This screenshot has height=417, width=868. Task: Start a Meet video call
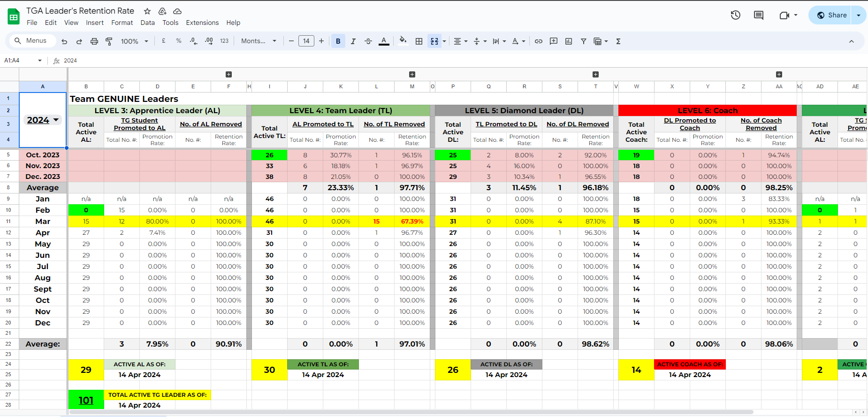(x=784, y=15)
